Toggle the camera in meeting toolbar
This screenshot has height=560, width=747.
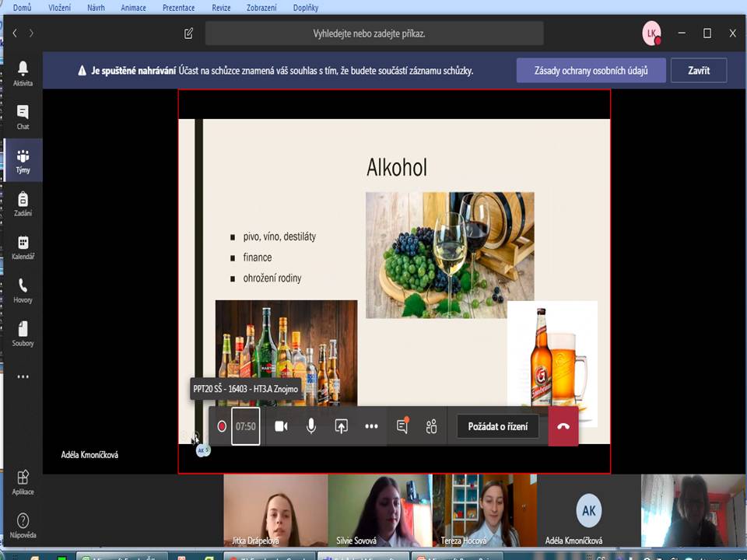pyautogui.click(x=281, y=426)
